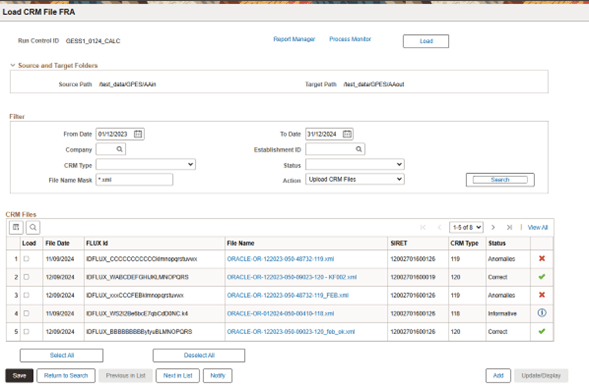Open the CRM Type dropdown
589x385 pixels.
(146, 164)
